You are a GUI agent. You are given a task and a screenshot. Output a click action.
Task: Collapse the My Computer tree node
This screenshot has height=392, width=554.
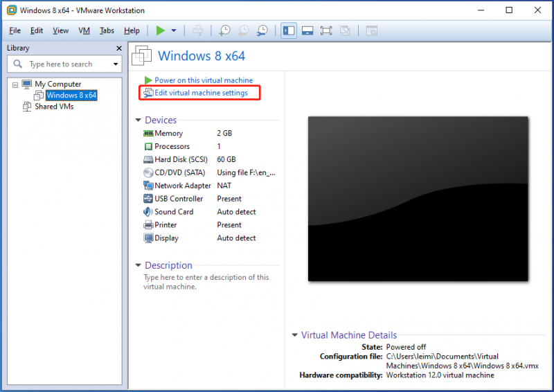(15, 84)
